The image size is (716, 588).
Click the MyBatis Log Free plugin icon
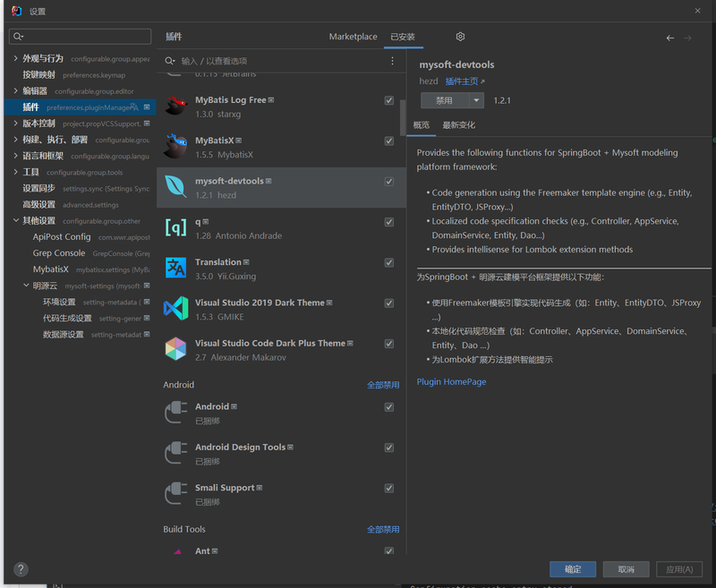[x=175, y=106]
